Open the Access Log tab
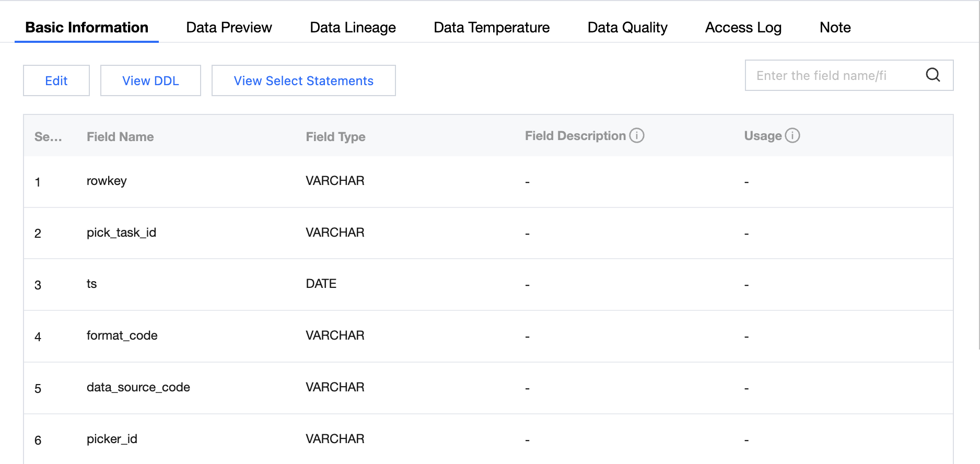 (743, 28)
